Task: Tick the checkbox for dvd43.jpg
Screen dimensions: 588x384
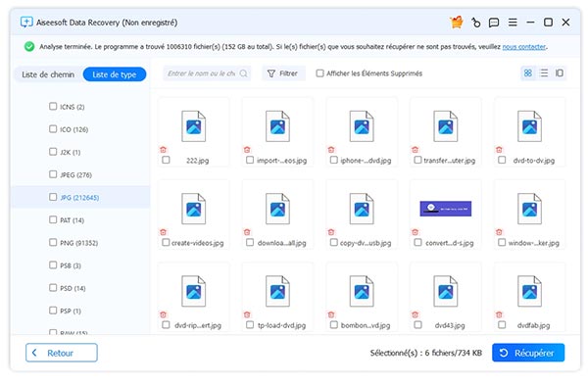Action: pyautogui.click(x=417, y=325)
